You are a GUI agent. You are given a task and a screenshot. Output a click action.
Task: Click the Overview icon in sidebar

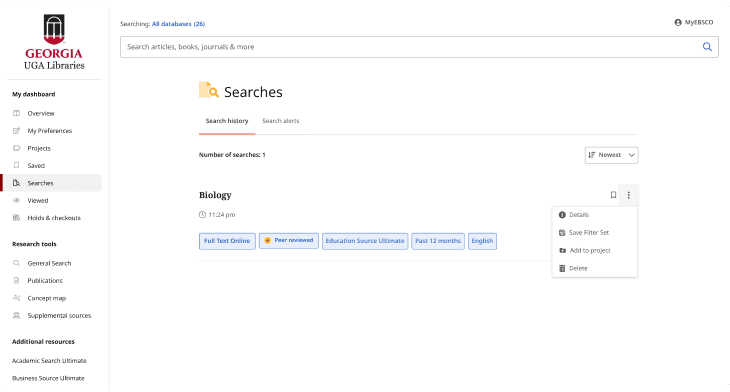tap(16, 113)
